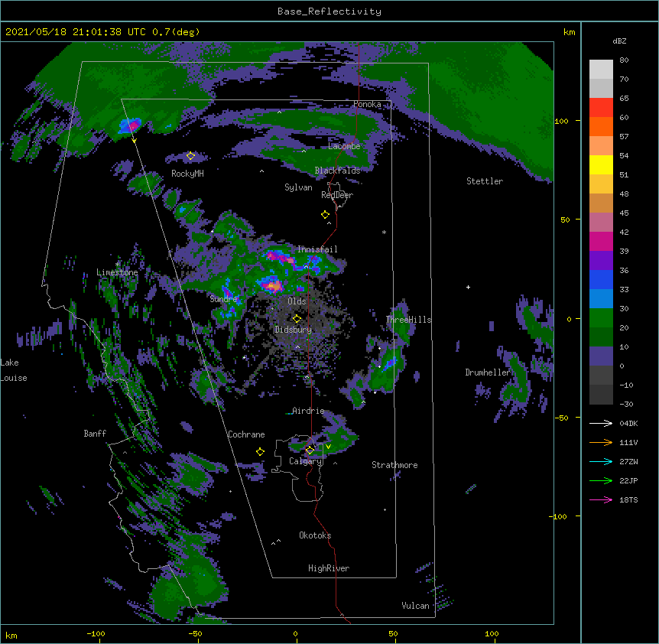Click the Base_Reflectivity title
The image size is (659, 644).
coord(329,11)
